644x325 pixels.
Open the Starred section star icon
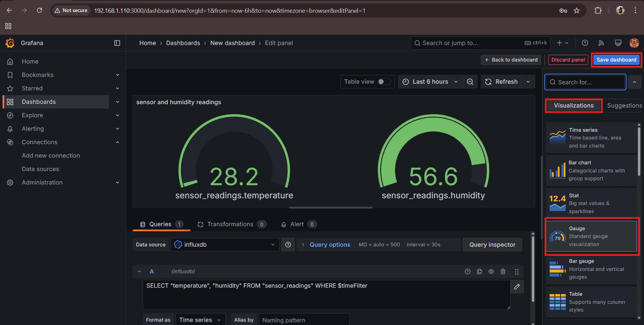pos(10,88)
